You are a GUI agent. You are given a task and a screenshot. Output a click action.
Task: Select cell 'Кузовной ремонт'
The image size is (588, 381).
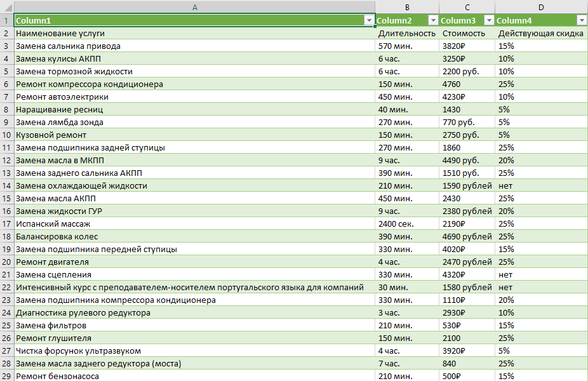point(195,135)
